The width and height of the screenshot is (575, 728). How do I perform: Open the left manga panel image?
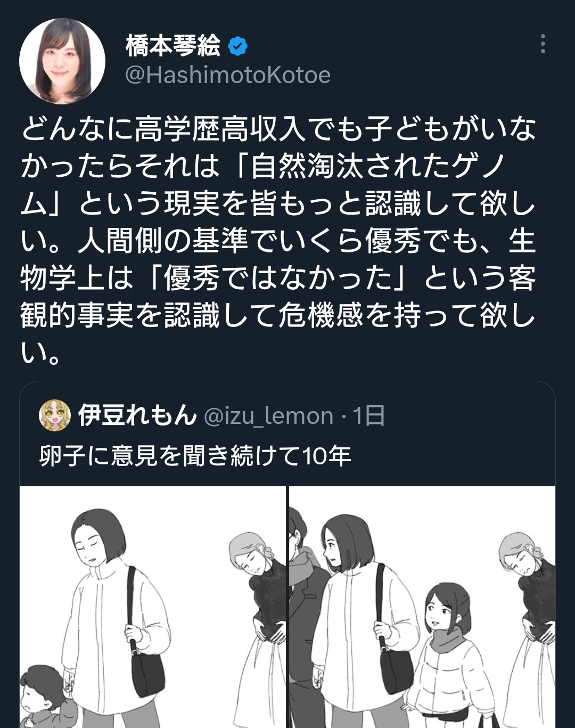point(153,607)
